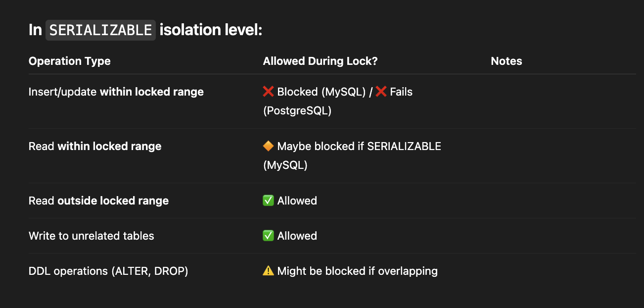Select the Allowed During Lock? column header
Viewport: 644px width, 308px height.
(x=321, y=61)
